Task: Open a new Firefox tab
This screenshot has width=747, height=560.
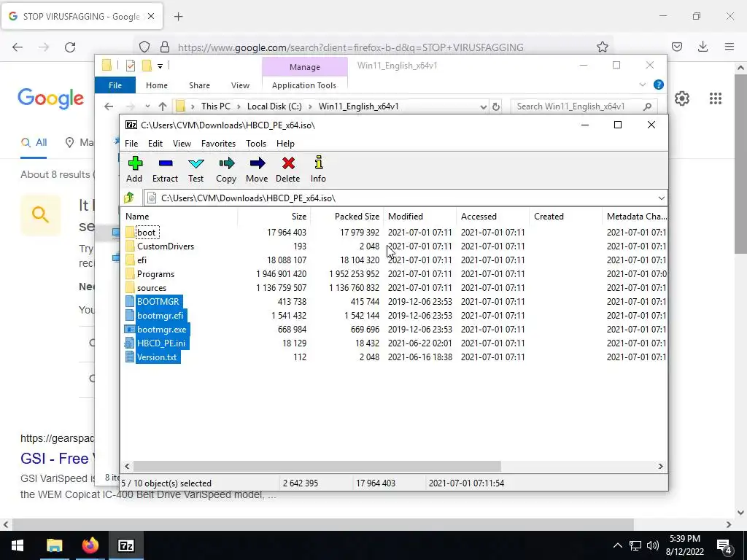Action: 178,17
